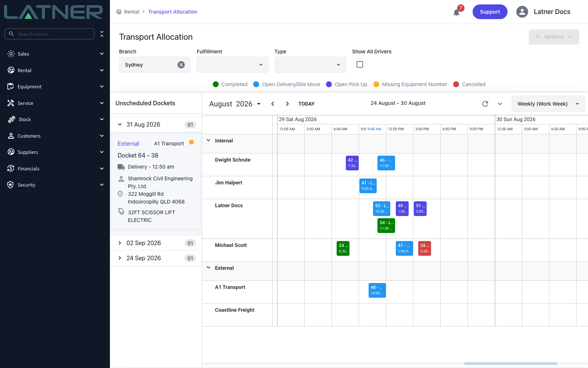
Task: Click the Support button
Action: 490,12
